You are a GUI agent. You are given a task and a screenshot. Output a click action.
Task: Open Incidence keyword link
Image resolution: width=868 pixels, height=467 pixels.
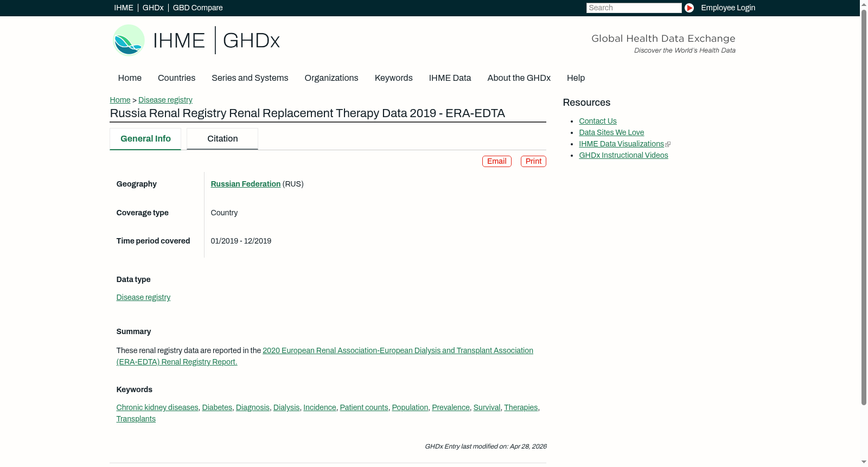point(320,407)
